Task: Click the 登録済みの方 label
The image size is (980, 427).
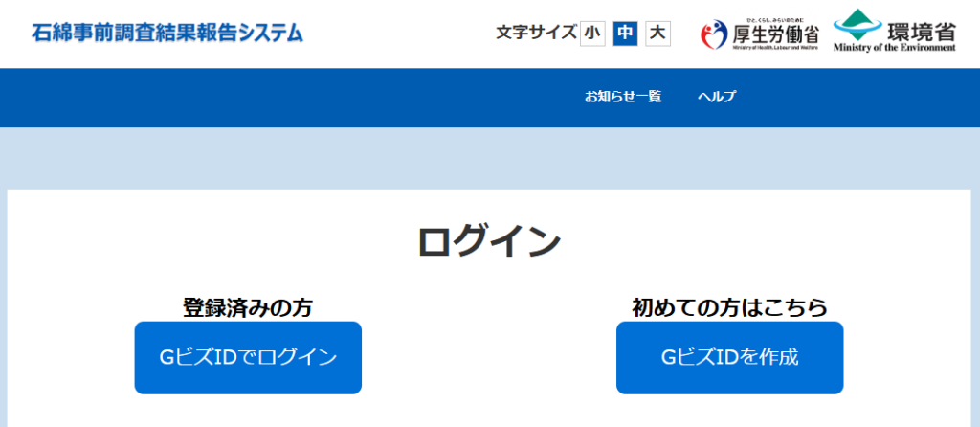Action: point(248,307)
